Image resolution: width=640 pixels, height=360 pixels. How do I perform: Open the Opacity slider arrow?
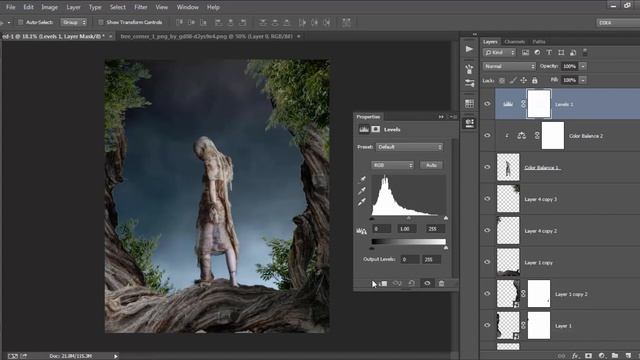[583, 66]
